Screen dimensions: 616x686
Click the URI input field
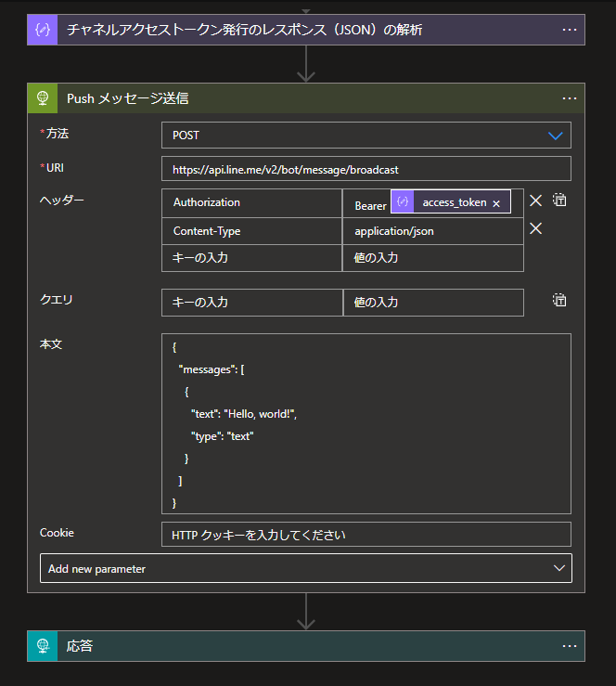[366, 169]
